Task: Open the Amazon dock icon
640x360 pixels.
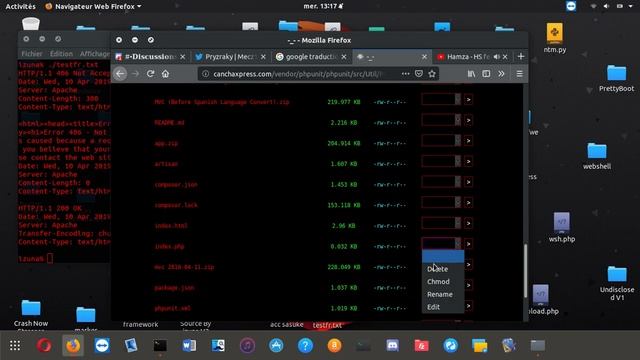Action: [x=334, y=346]
